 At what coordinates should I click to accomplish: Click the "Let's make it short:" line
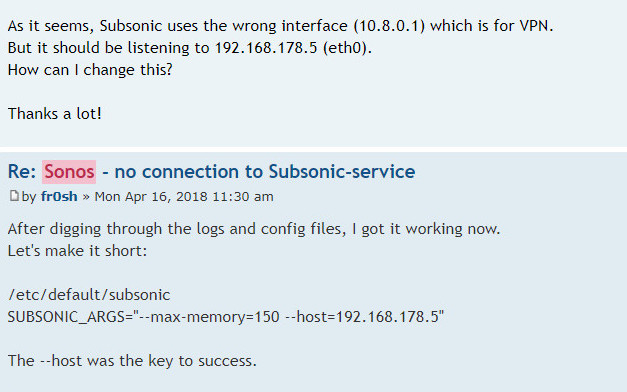(x=77, y=251)
